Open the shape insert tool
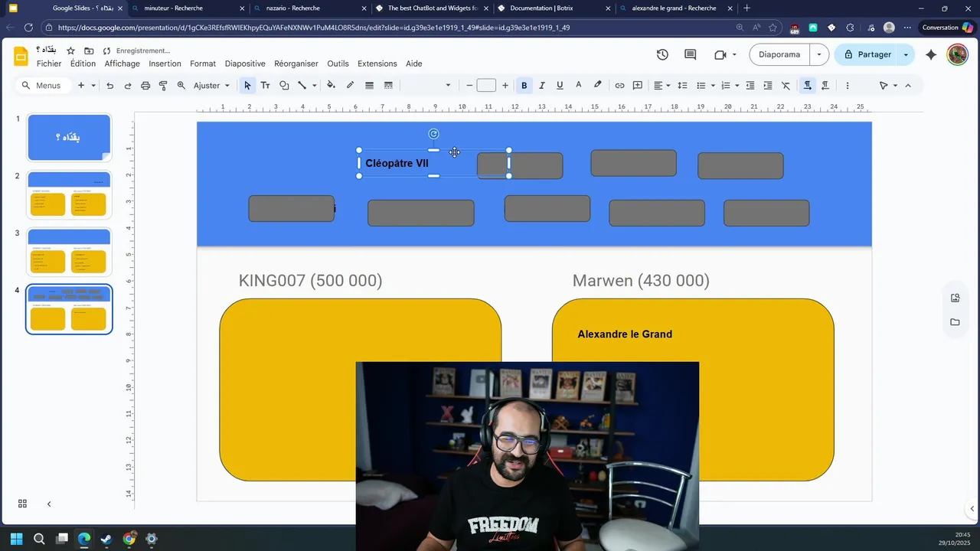This screenshot has height=551, width=980. [x=284, y=86]
